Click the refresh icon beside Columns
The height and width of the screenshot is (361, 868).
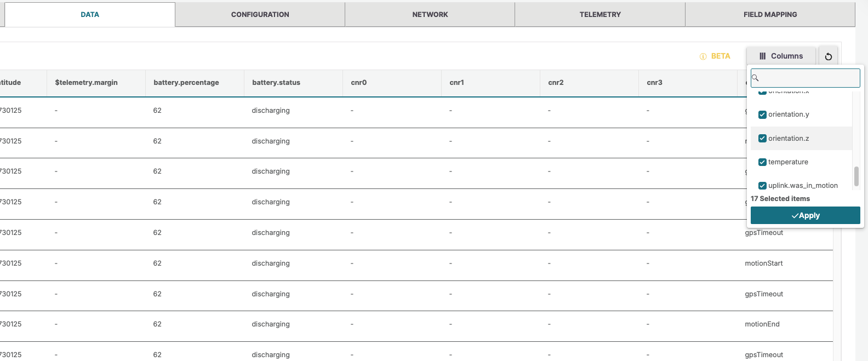(x=828, y=56)
